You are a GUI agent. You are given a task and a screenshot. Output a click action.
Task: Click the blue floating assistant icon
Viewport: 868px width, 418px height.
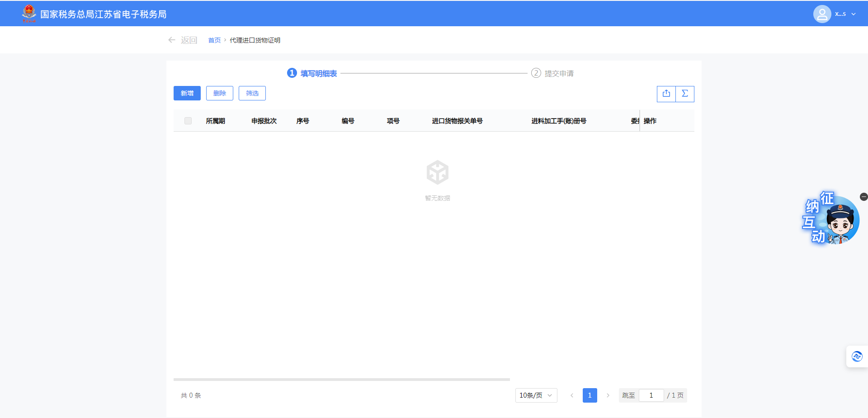coord(857,356)
